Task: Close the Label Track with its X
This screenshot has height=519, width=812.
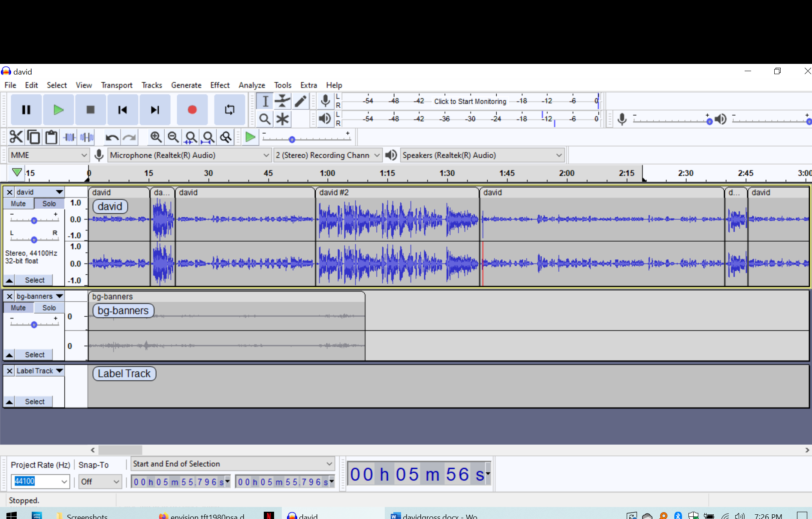Action: click(9, 371)
